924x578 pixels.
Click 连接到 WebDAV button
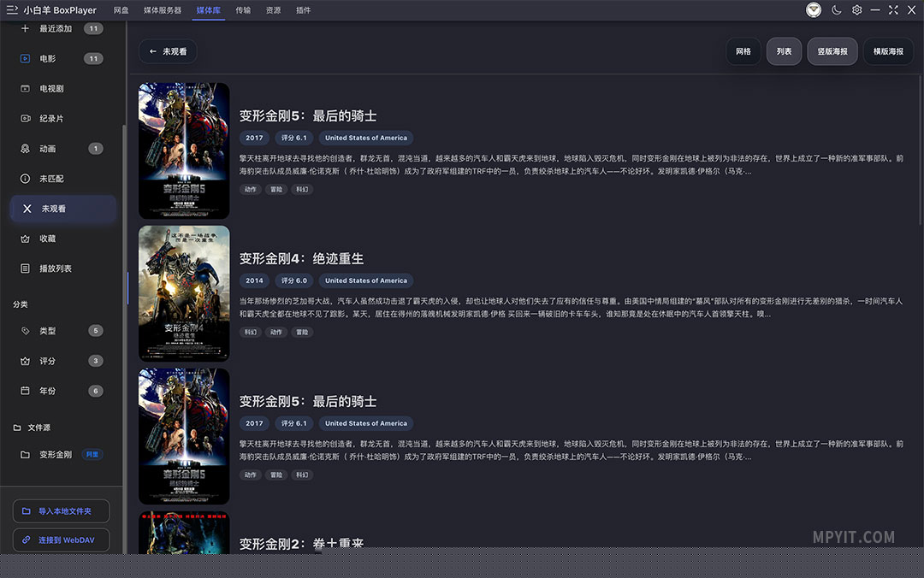pyautogui.click(x=62, y=540)
